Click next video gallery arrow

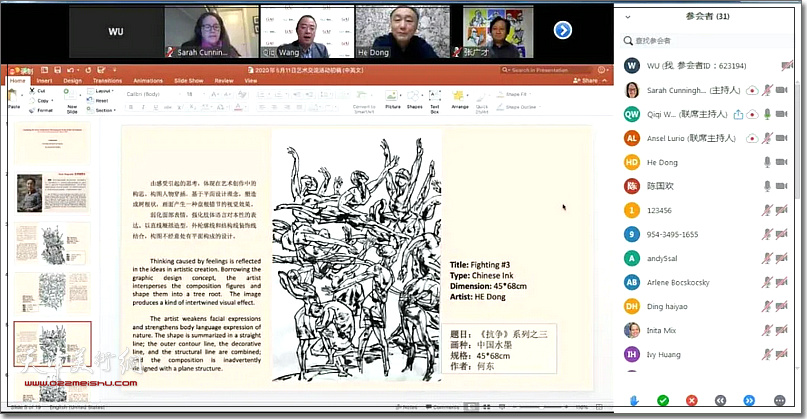click(563, 30)
